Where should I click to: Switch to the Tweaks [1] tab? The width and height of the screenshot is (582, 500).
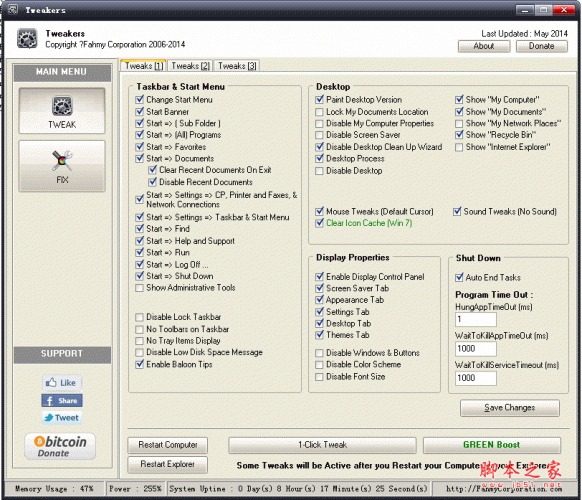pos(144,66)
